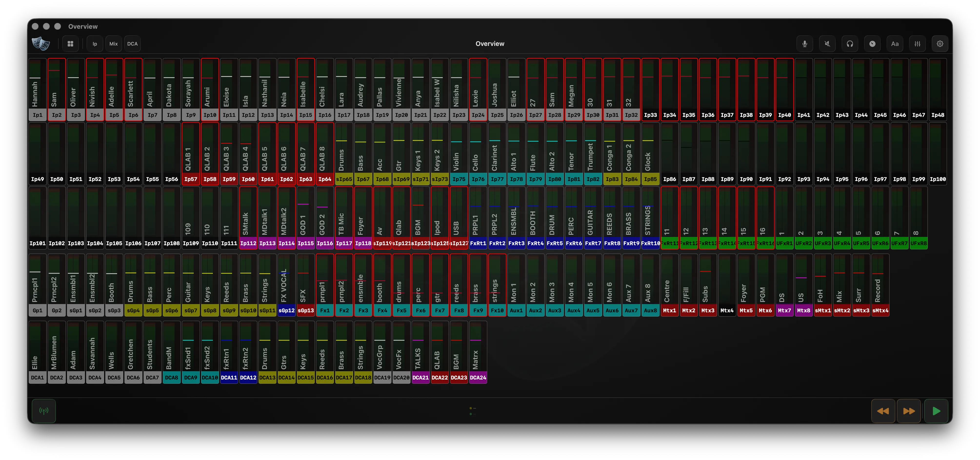Select the TALKS DCA21 strip
Image resolution: width=980 pixels, height=460 pixels.
420,352
